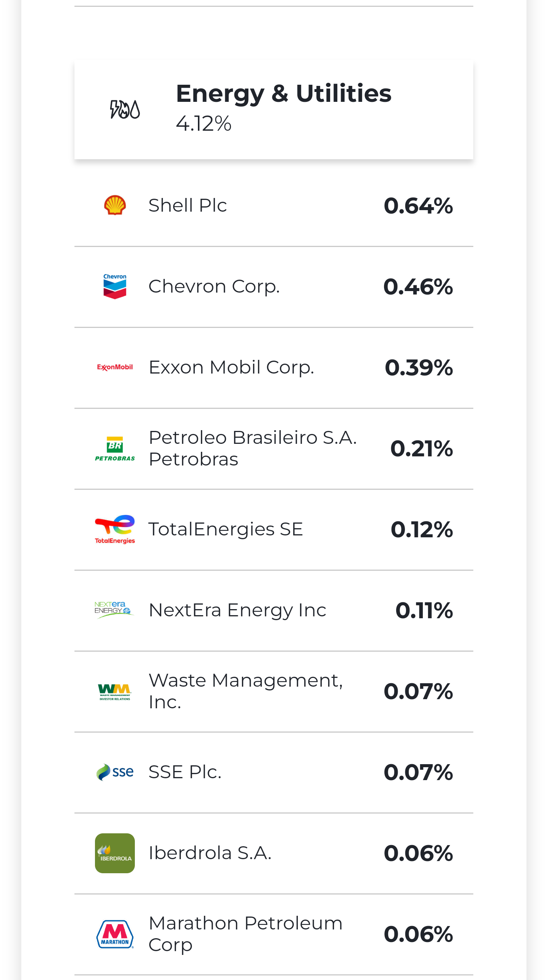Open Marathon Petroleum Corp holding name
Image resolution: width=547 pixels, height=980 pixels.
(245, 934)
